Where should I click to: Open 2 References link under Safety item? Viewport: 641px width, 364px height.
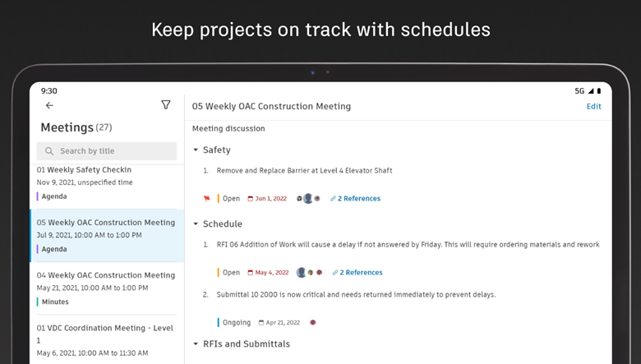[355, 199]
